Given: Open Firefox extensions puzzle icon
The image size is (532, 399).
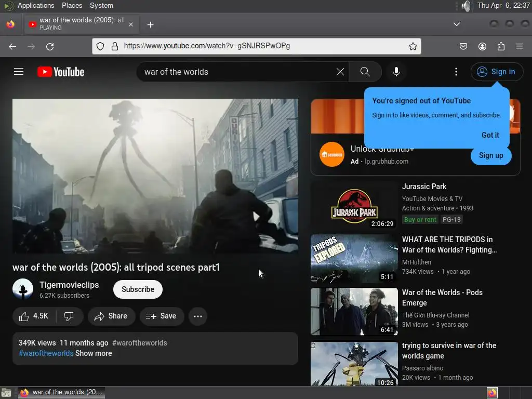Looking at the screenshot, I should point(501,46).
